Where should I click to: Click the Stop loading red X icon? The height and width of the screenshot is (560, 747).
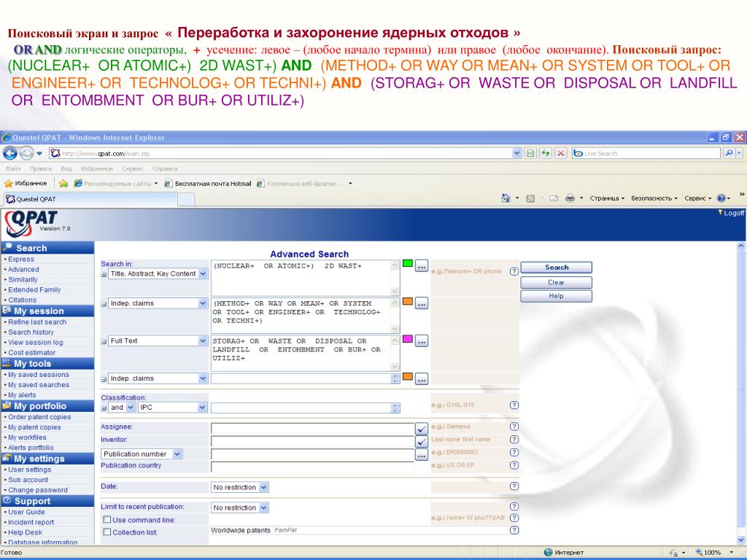point(561,153)
